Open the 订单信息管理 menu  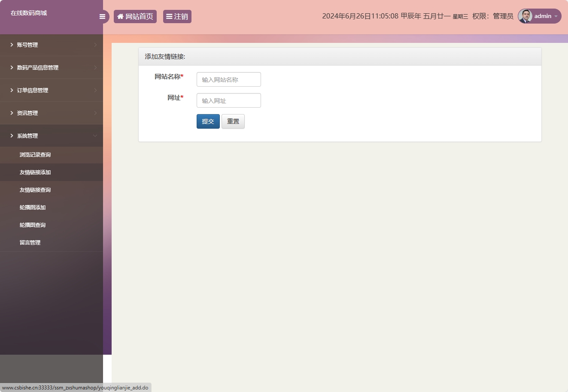[x=52, y=90]
